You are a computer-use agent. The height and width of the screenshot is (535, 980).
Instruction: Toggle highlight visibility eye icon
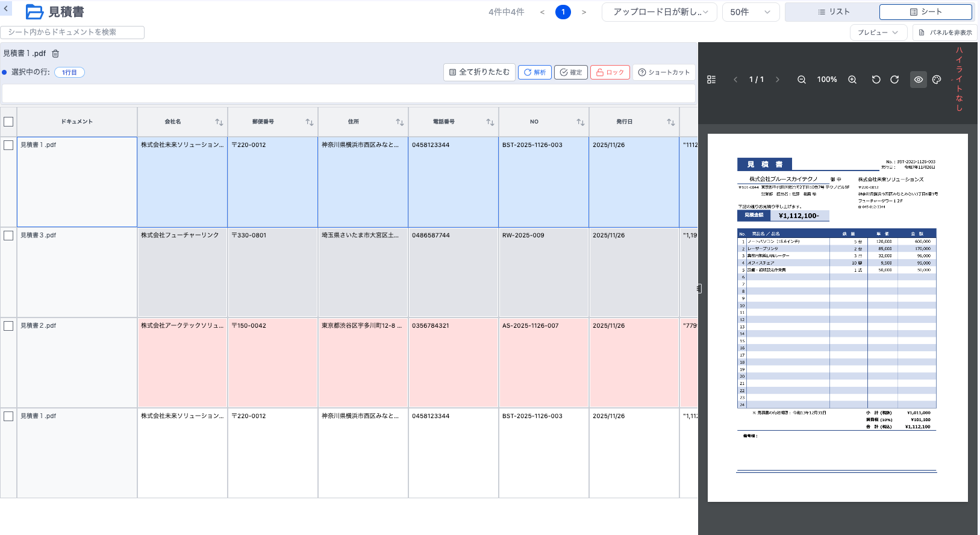click(919, 80)
